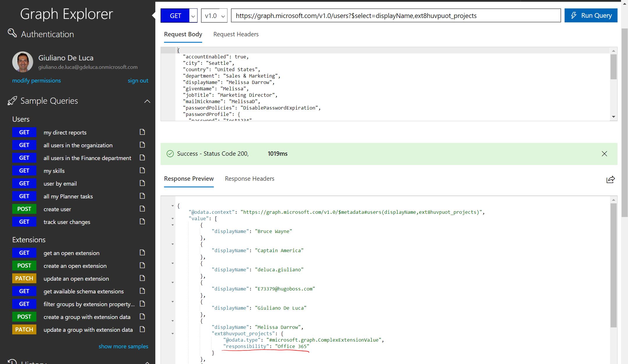Click the request body scrollbar up arrow

point(613,51)
